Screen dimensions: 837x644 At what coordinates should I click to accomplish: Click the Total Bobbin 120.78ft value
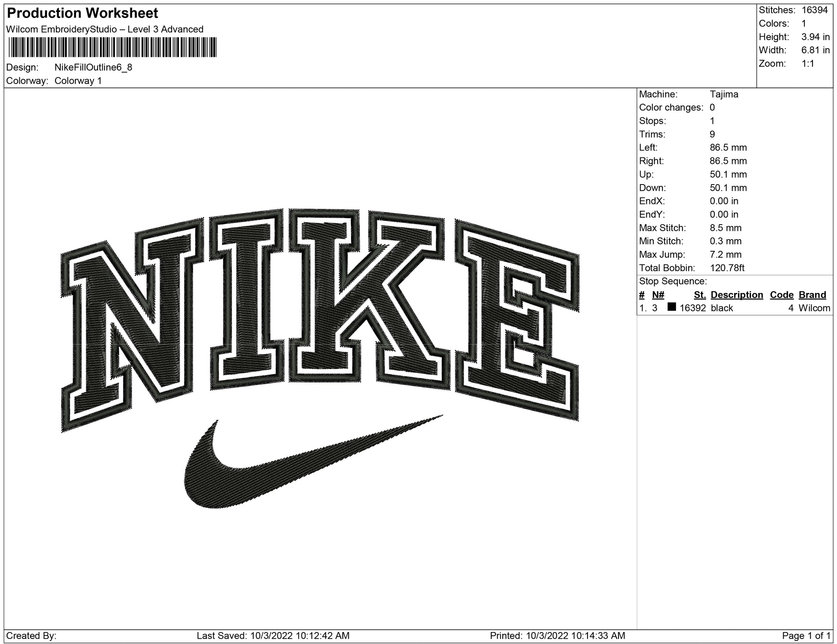click(x=727, y=268)
